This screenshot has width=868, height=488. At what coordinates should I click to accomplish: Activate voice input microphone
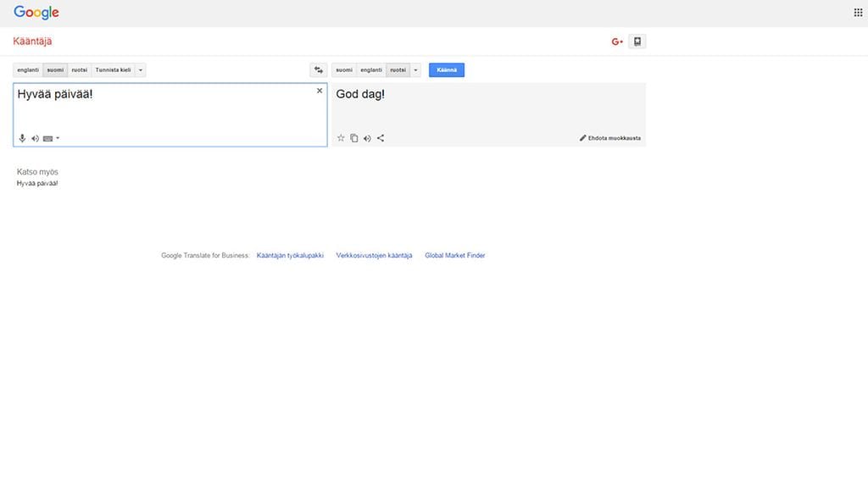[x=21, y=137]
